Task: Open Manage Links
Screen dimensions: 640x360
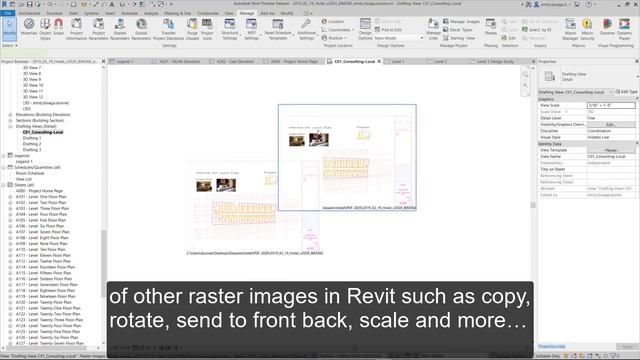Action: [433, 29]
